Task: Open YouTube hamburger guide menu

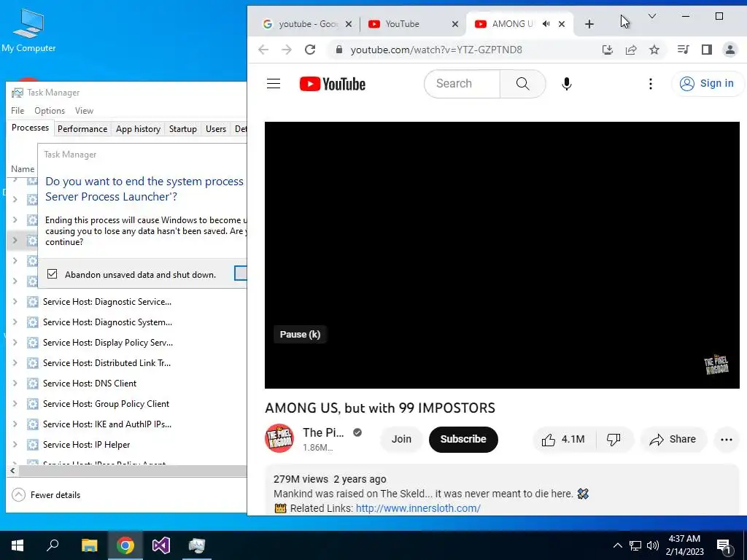Action: pos(274,84)
